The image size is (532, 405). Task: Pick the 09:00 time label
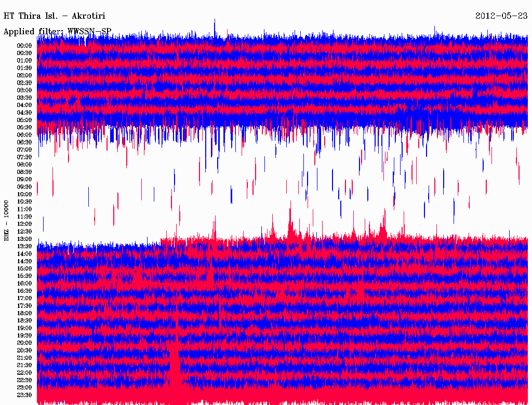[x=24, y=180]
